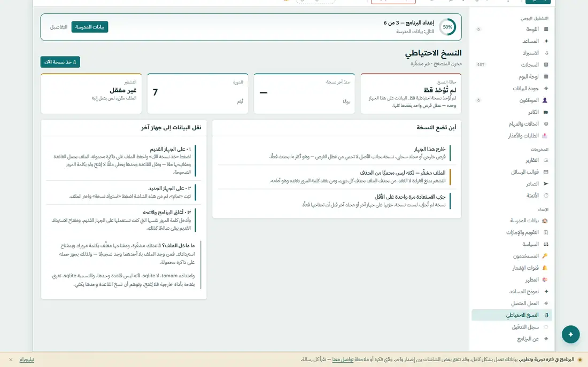Click the الاستيراد import icon
Viewport: 588px width, 367px height.
546,53
